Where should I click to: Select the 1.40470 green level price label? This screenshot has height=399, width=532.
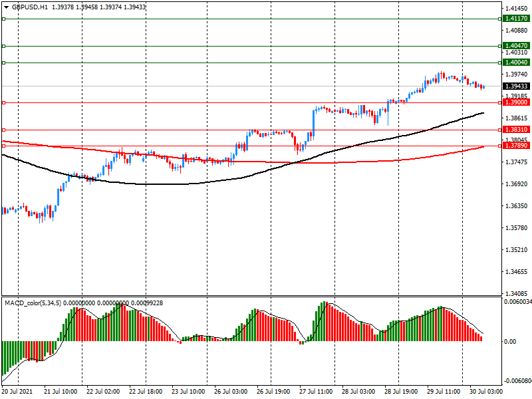[x=516, y=45]
